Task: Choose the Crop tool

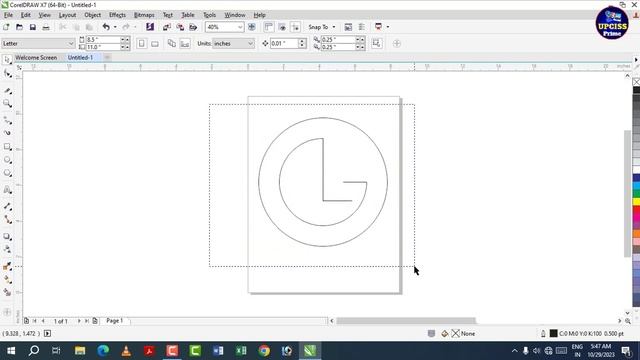Action: [7, 91]
